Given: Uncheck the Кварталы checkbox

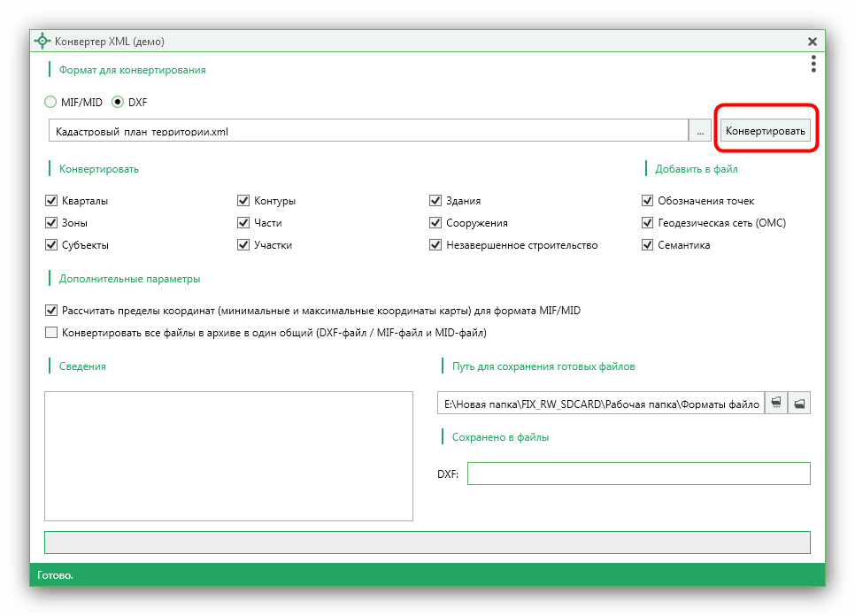Looking at the screenshot, I should click(x=51, y=201).
